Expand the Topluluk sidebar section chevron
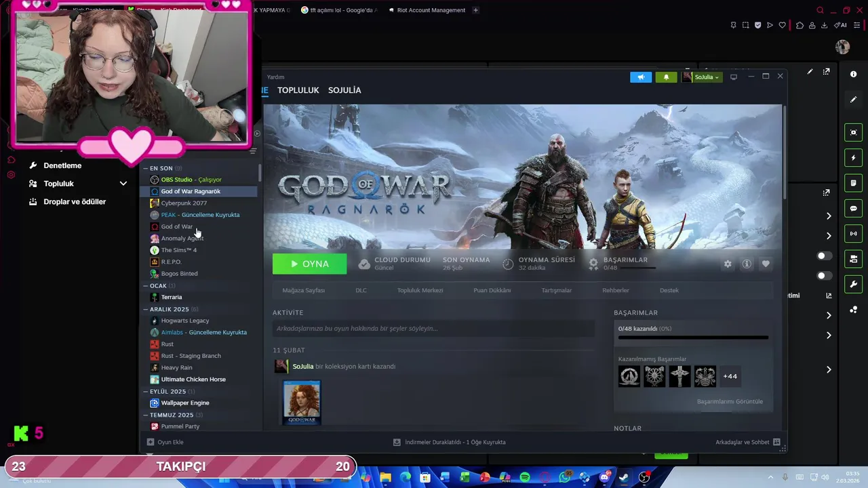Viewport: 868px width, 488px height. [x=123, y=184]
